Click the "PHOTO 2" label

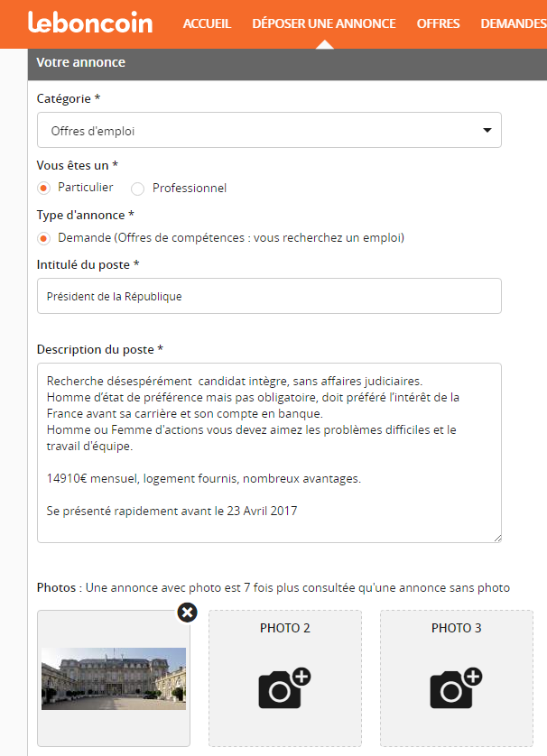[x=284, y=628]
